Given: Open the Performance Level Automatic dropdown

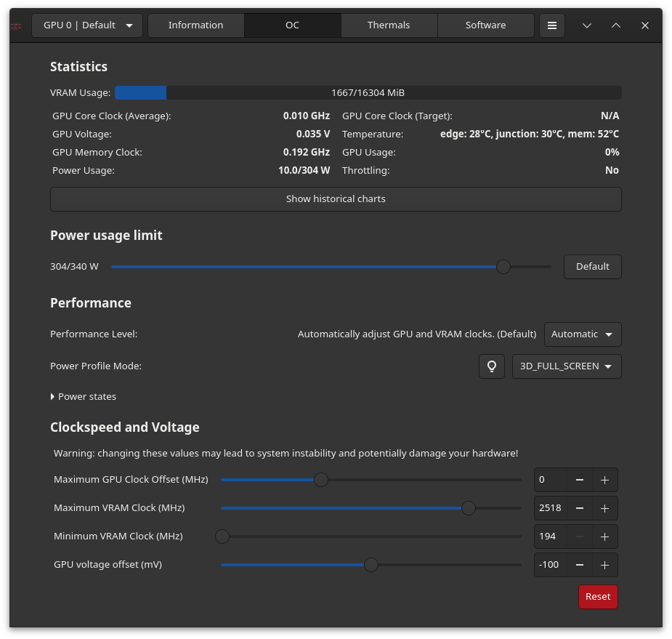Looking at the screenshot, I should (582, 334).
